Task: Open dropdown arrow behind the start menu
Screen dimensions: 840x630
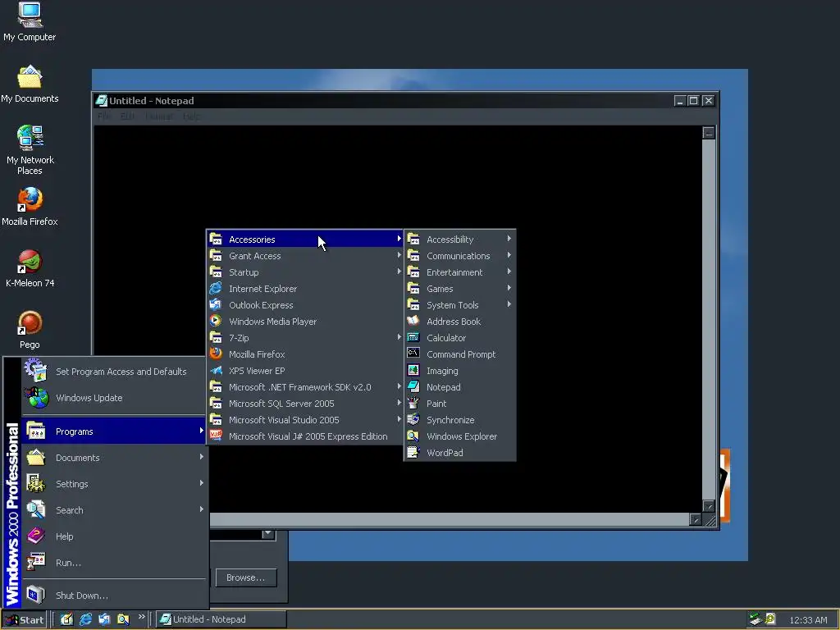Action: tap(268, 533)
